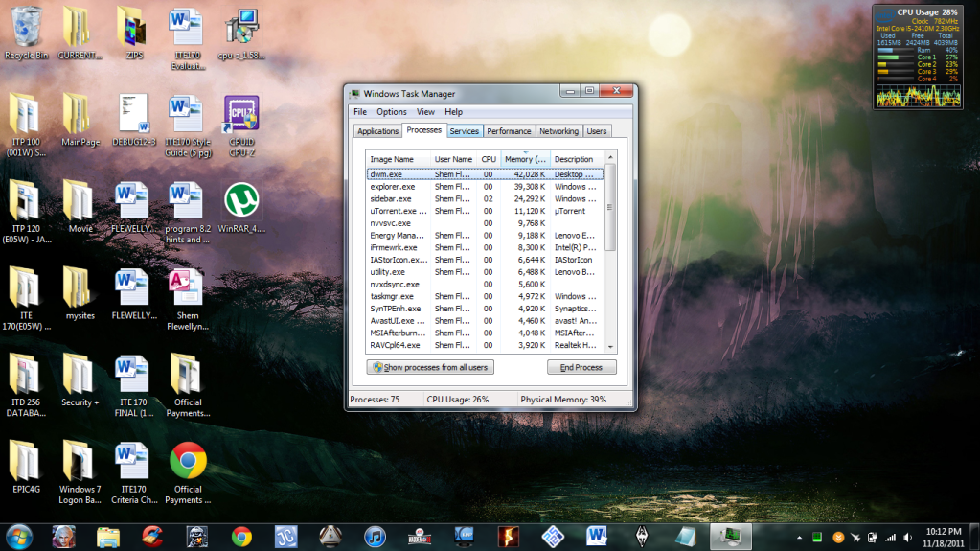Select the nvvsvc.exe process row
This screenshot has height=551, width=980.
485,223
